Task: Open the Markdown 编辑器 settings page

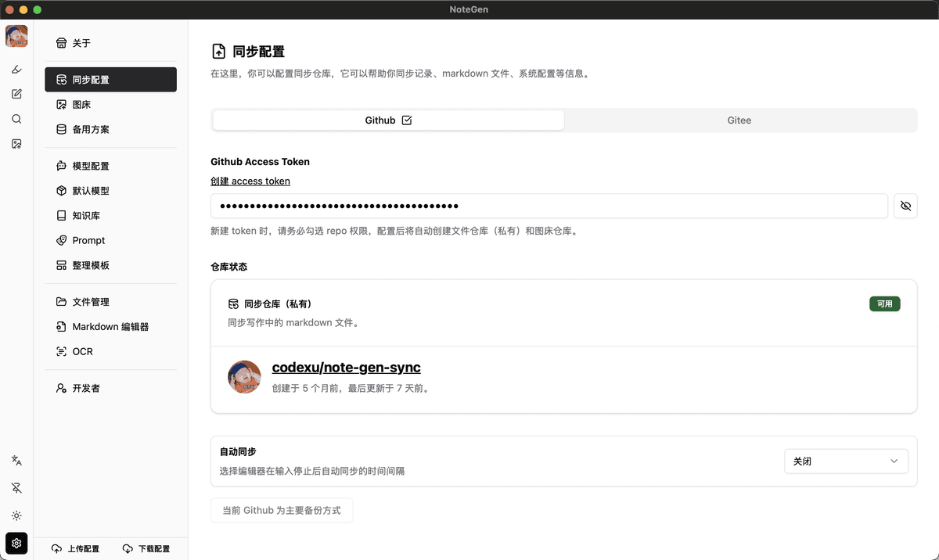Action: pos(110,327)
